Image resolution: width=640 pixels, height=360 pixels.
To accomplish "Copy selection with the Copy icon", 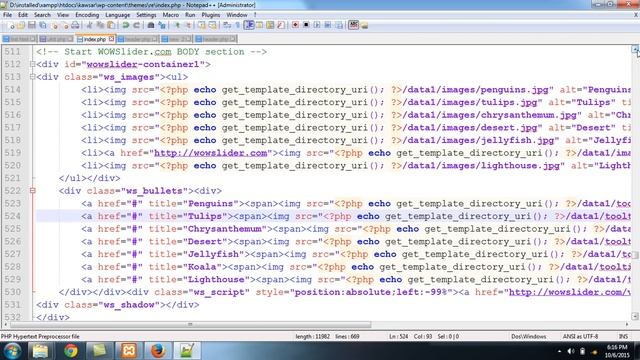I will point(100,25).
